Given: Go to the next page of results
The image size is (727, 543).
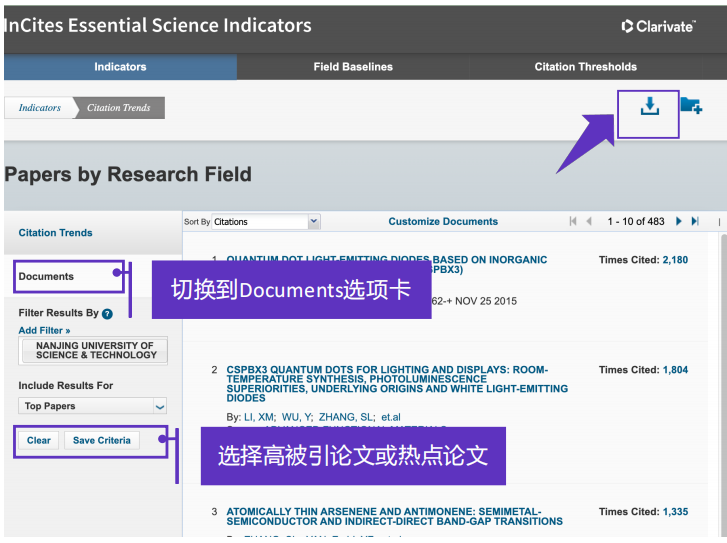Looking at the screenshot, I should [x=679, y=221].
